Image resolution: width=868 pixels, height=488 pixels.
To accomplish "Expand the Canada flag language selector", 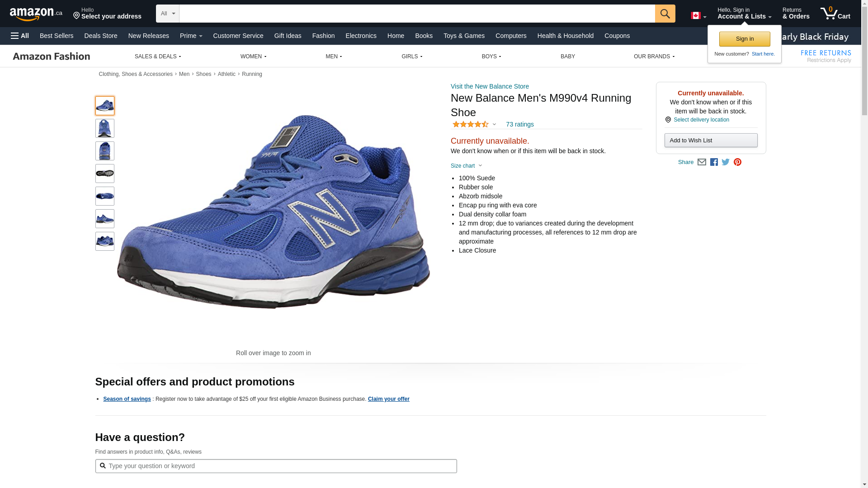I will [698, 16].
